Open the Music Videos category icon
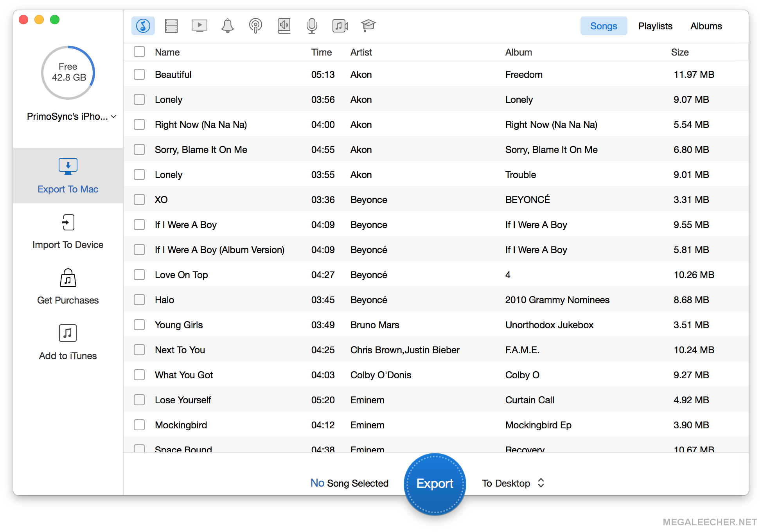Viewport: 762px width, 532px height. click(x=340, y=26)
